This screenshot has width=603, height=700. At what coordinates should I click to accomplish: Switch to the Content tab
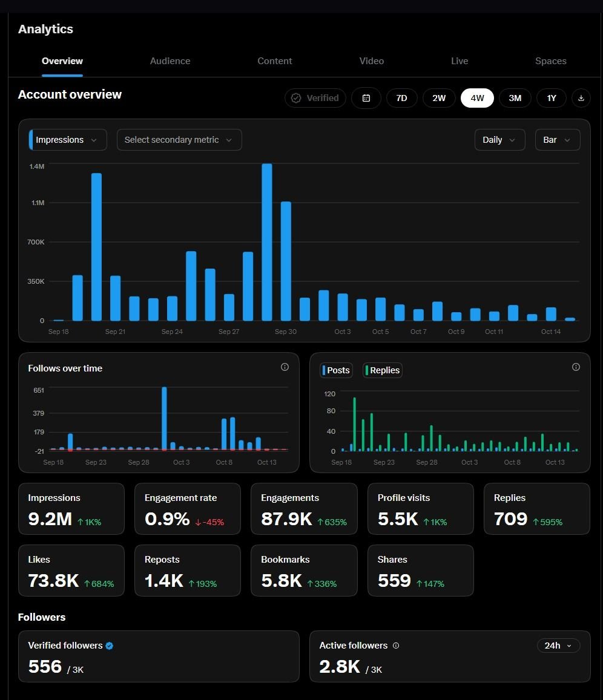[x=275, y=61]
